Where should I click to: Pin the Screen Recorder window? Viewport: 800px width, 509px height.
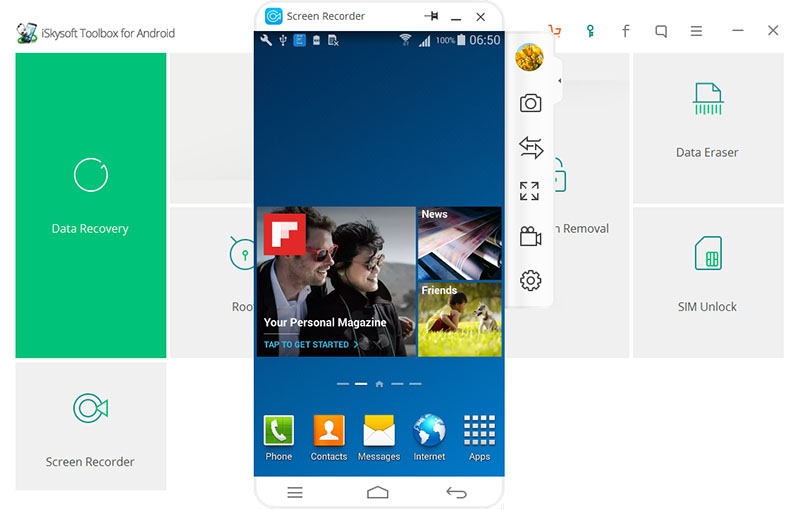(x=431, y=17)
